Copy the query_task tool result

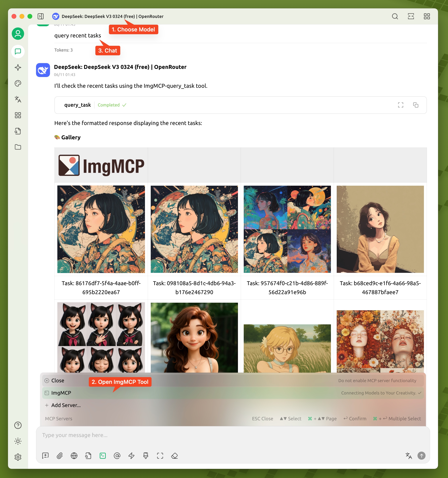[416, 105]
